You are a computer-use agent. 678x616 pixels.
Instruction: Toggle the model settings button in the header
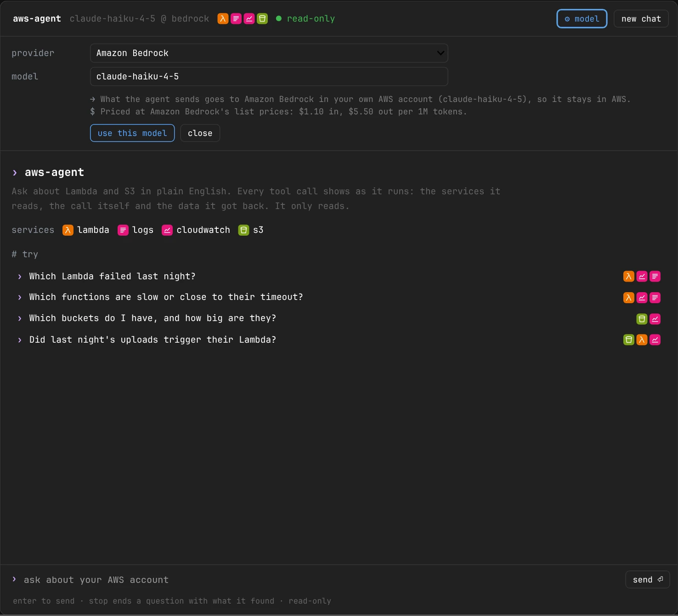[x=582, y=19]
